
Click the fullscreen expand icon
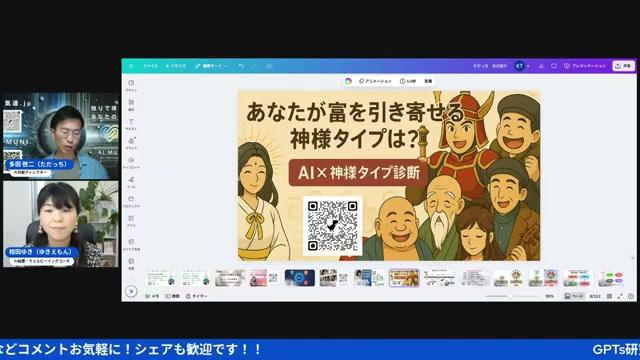[x=620, y=296]
